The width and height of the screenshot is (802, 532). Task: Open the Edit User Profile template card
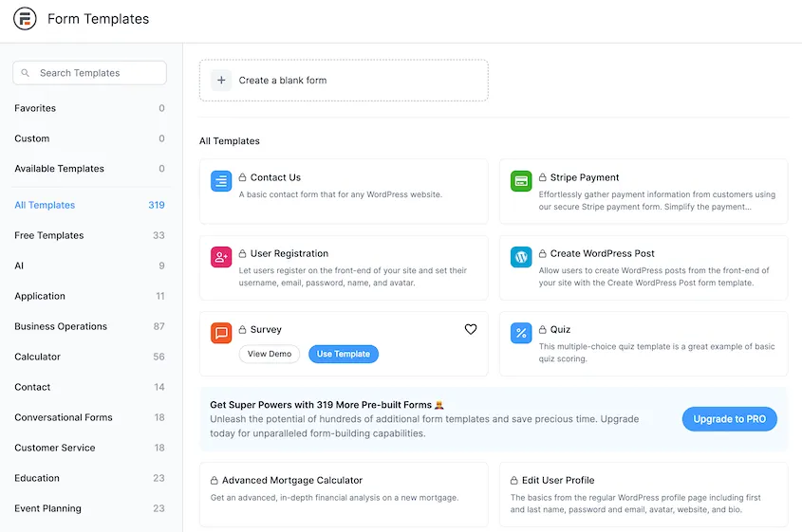click(643, 494)
